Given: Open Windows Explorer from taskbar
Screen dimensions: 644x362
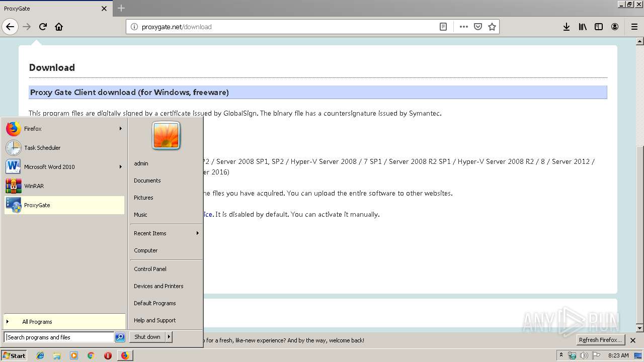Looking at the screenshot, I should (57, 355).
